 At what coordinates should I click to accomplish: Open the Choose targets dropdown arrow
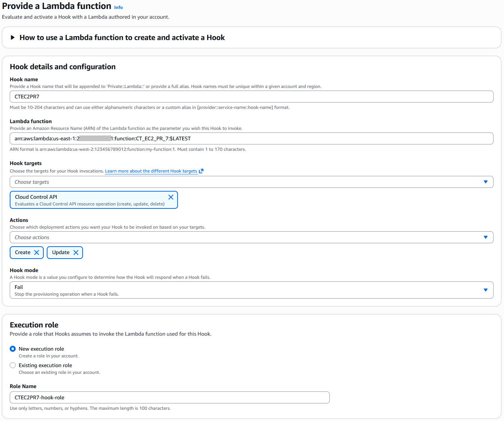(x=486, y=182)
